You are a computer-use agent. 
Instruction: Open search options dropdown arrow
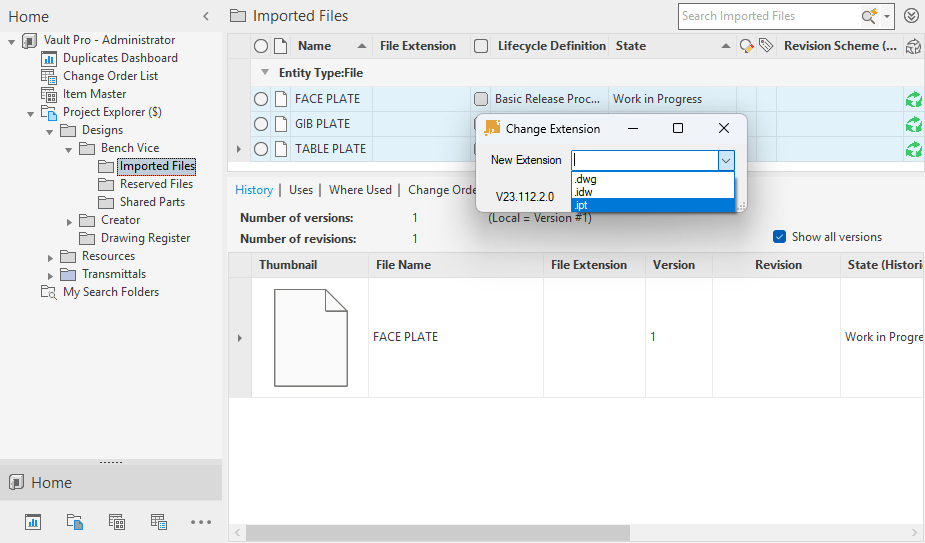click(x=887, y=17)
